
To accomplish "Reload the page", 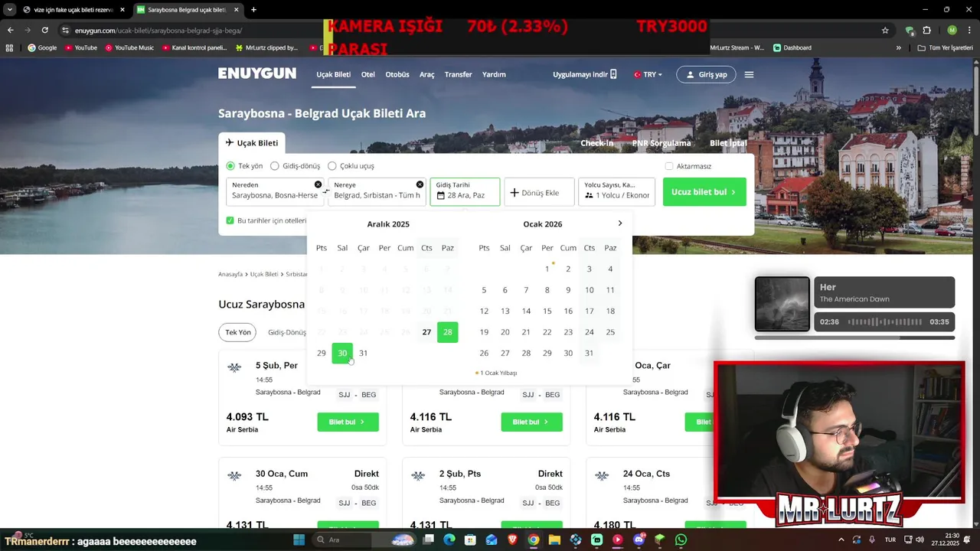I will click(x=45, y=31).
